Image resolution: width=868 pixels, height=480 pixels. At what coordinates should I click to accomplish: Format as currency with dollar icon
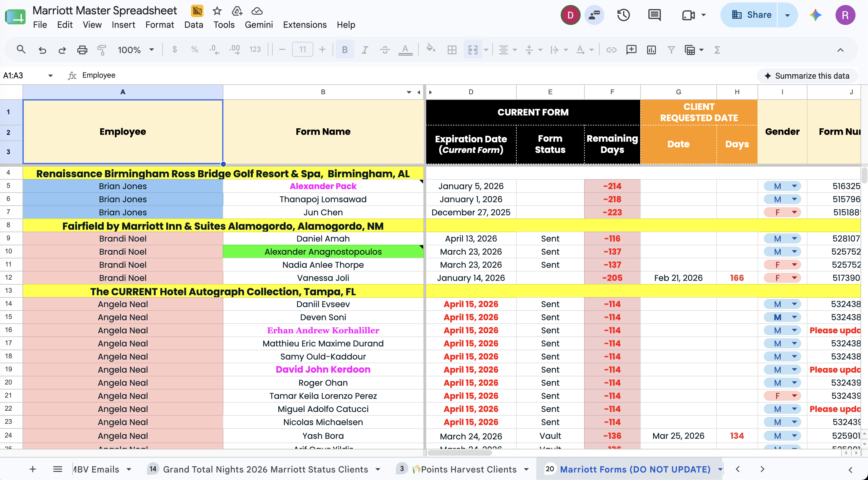click(174, 50)
